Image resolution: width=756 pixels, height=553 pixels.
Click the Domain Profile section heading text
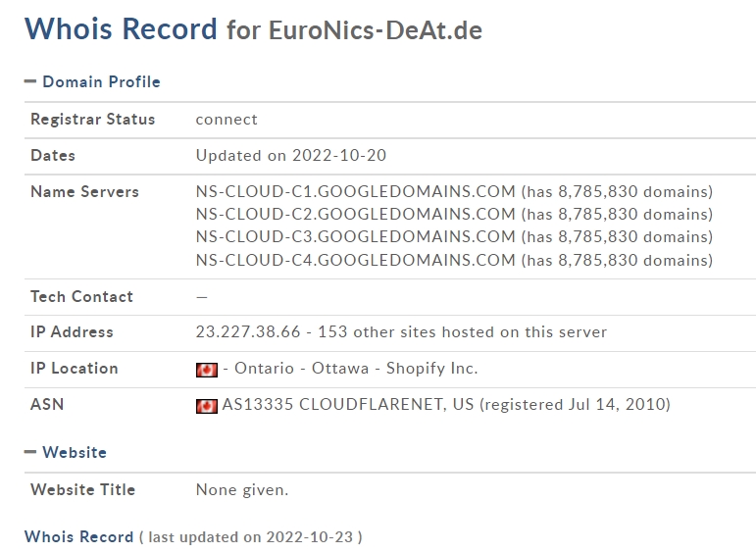[101, 81]
